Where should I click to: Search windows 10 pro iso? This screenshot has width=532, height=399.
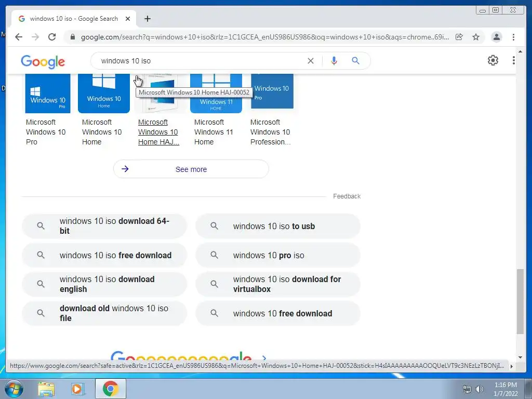tap(278, 255)
